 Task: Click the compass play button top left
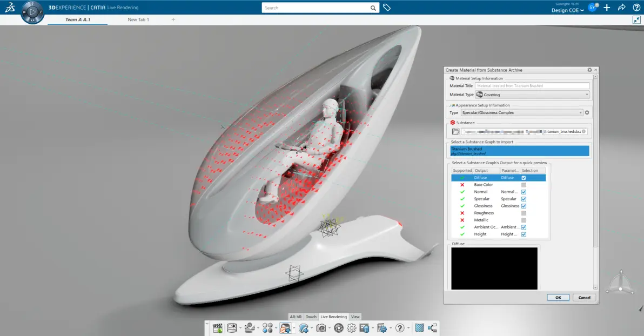pyautogui.click(x=32, y=12)
